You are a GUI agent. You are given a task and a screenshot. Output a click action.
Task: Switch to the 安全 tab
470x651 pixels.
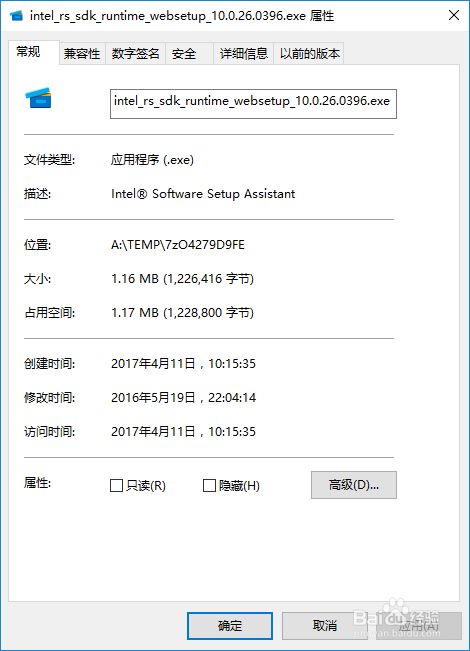189,54
